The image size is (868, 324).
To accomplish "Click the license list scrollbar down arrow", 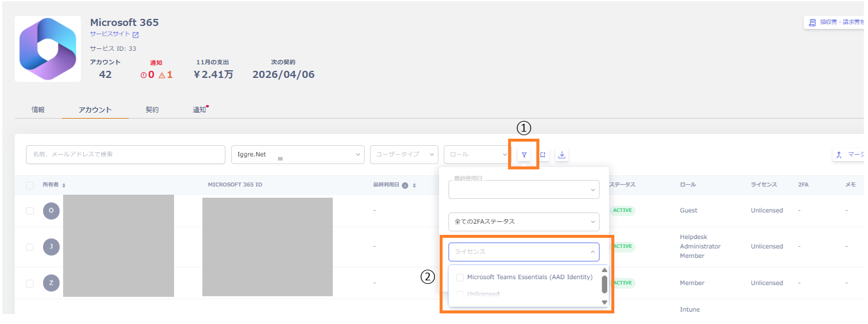I will click(x=604, y=302).
